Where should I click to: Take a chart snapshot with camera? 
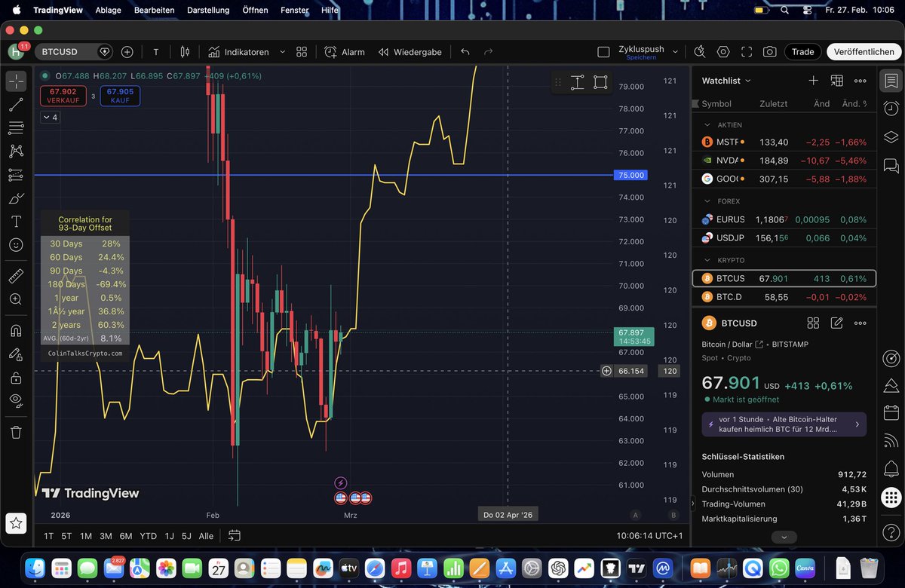pos(769,51)
